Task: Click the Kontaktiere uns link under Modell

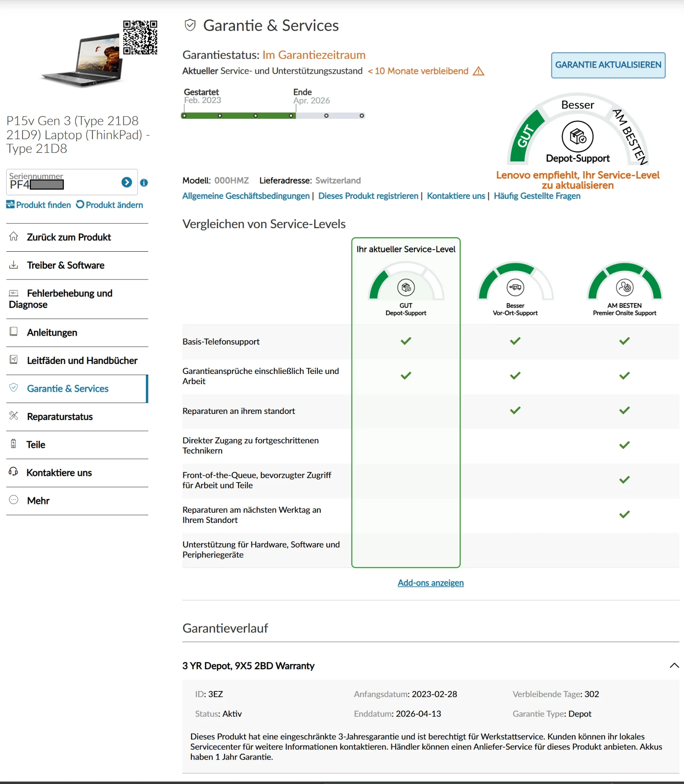Action: coord(456,196)
